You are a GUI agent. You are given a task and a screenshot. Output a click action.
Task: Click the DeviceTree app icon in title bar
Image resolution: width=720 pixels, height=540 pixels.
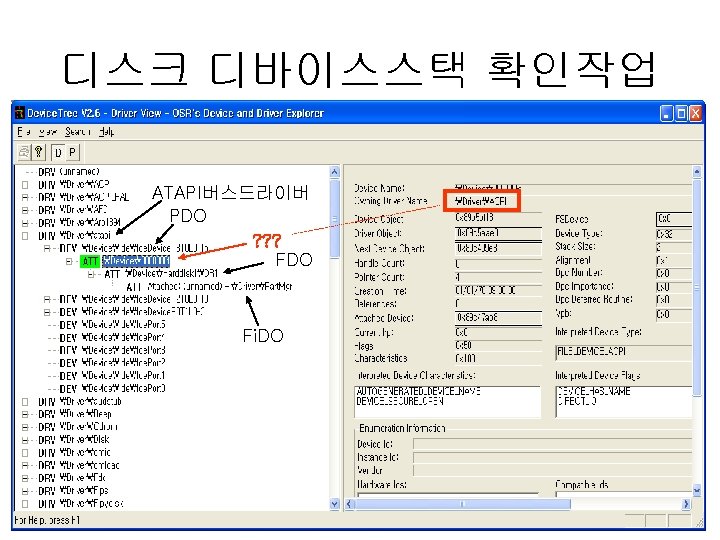19,113
